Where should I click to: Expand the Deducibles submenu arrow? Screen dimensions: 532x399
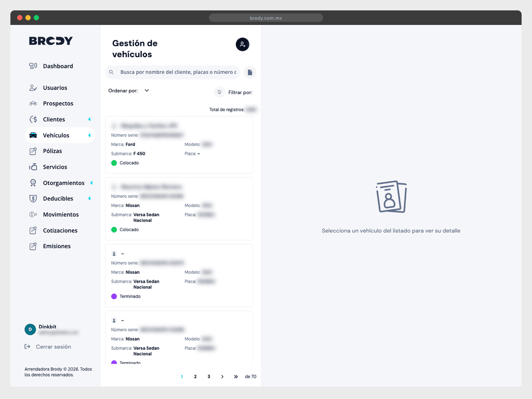(x=89, y=198)
